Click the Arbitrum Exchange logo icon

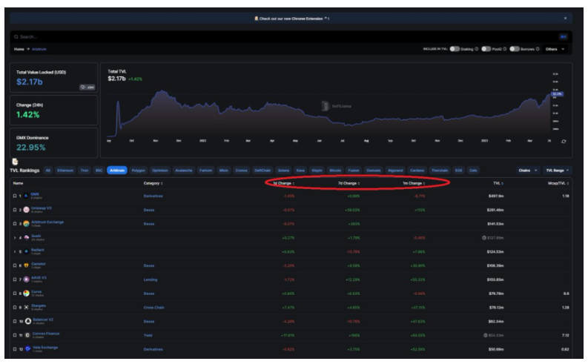pos(26,224)
